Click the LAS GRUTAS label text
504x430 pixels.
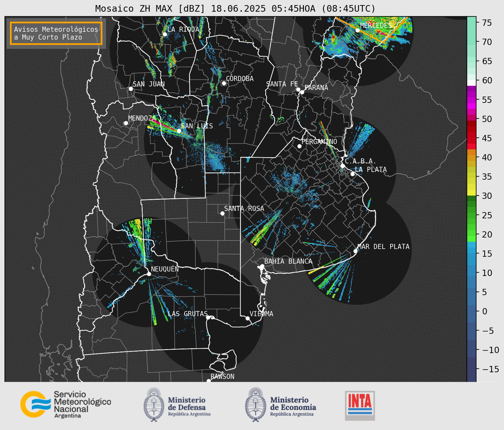coord(188,314)
